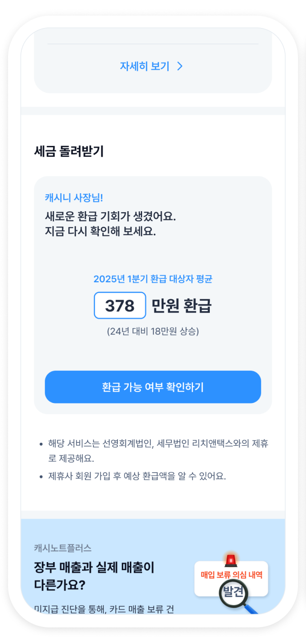Tap the 캐시노트플러스 label
Viewport: 306px width, 644px height.
63,548
